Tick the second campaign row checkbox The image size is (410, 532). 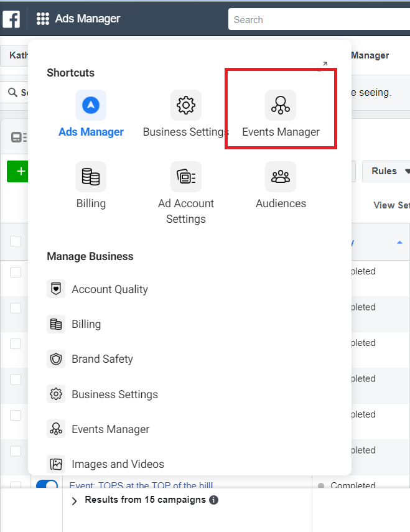pyautogui.click(x=16, y=308)
